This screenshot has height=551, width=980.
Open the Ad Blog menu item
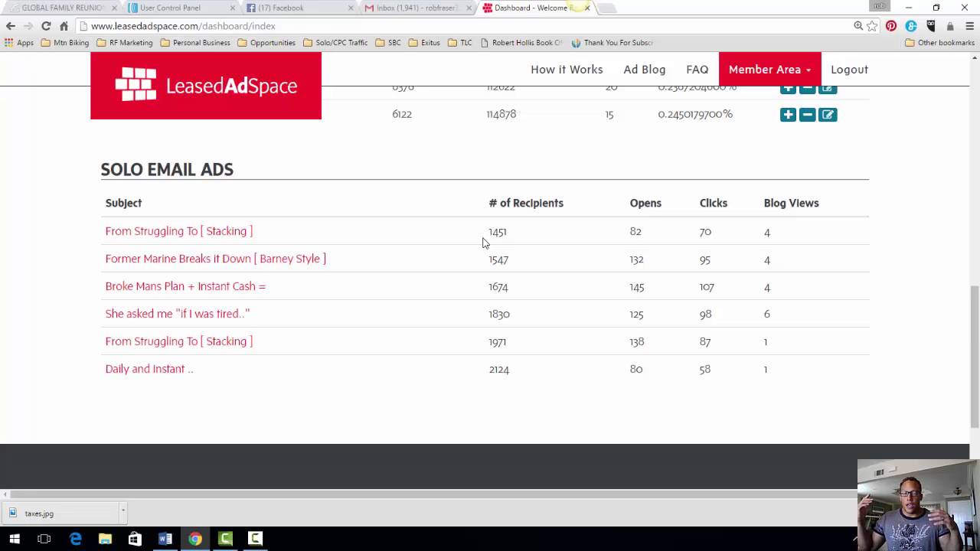click(x=645, y=70)
